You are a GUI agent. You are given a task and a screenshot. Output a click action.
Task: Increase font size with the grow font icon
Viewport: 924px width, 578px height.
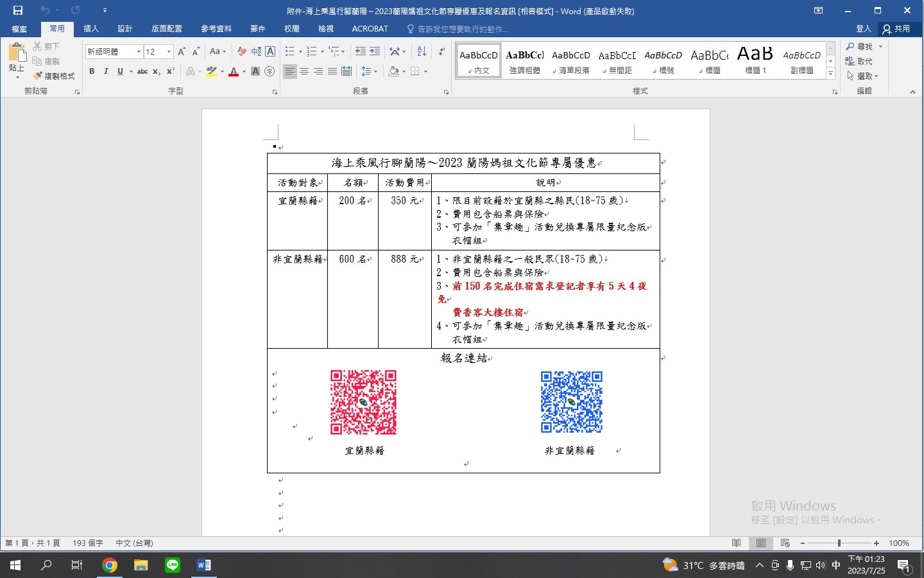click(182, 51)
